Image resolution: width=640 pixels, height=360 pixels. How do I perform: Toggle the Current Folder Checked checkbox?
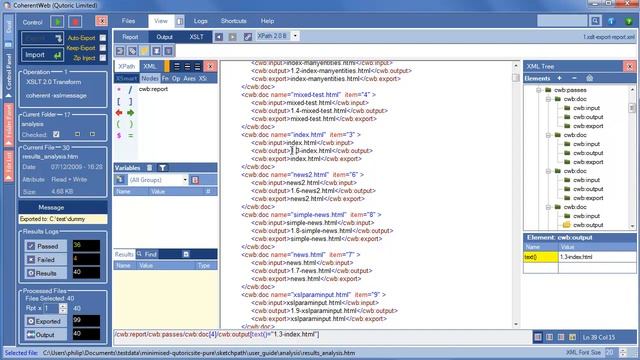tap(56, 134)
